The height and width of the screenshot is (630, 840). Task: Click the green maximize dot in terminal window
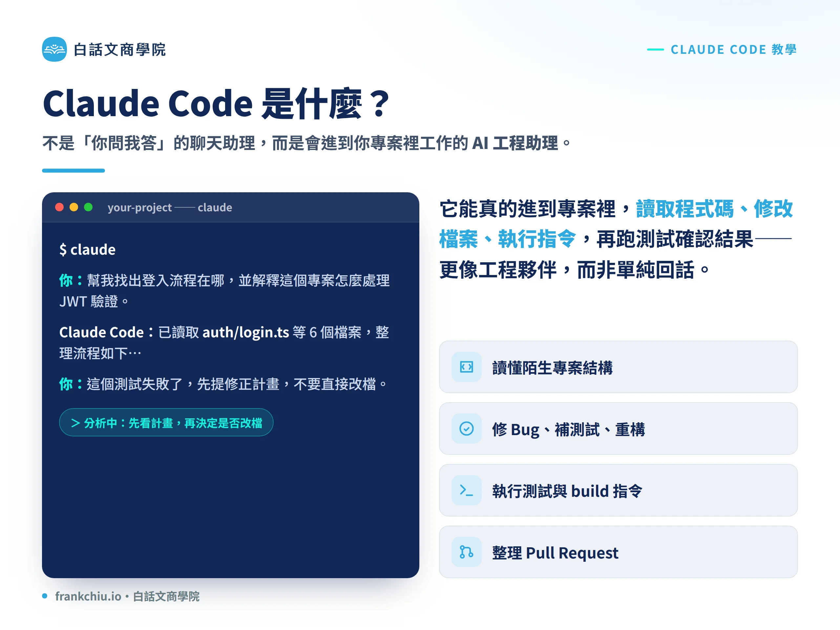[88, 207]
